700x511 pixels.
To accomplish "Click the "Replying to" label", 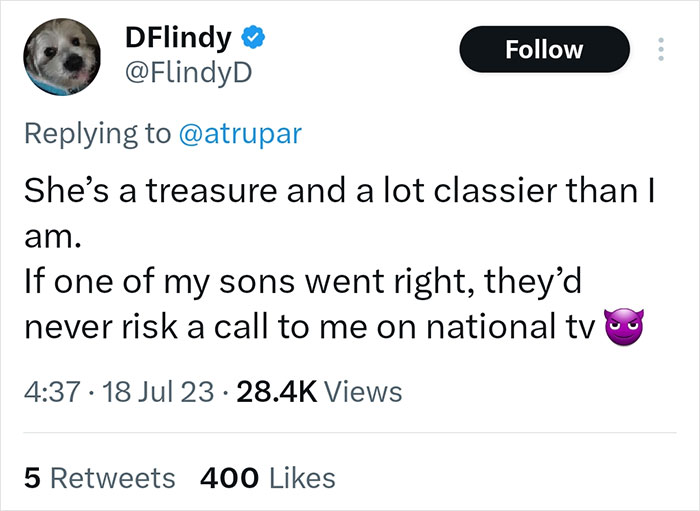I will (x=97, y=134).
